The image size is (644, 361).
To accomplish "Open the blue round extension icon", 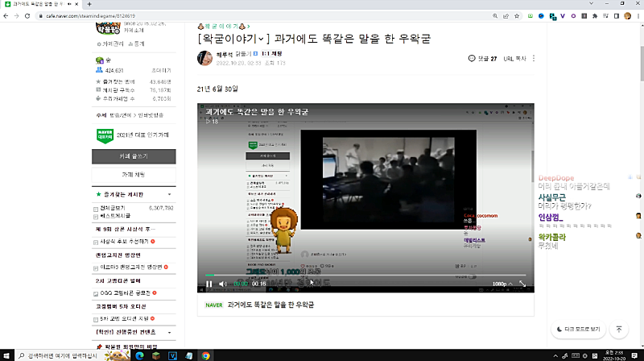I will click(x=541, y=16).
